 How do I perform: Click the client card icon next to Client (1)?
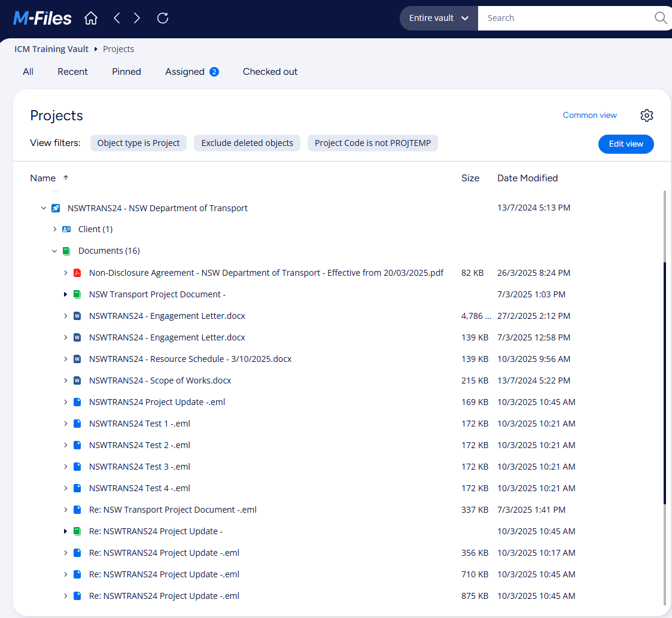66,229
